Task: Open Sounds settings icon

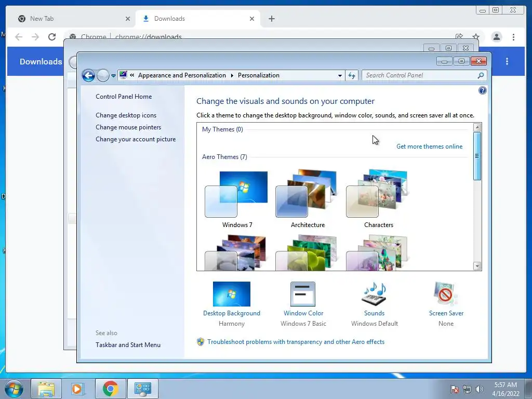Action: pyautogui.click(x=374, y=294)
